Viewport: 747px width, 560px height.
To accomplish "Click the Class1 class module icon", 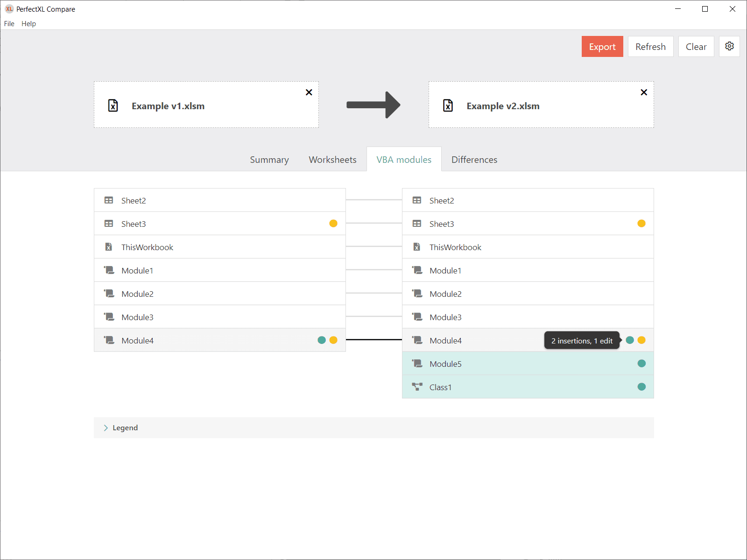I will click(417, 387).
